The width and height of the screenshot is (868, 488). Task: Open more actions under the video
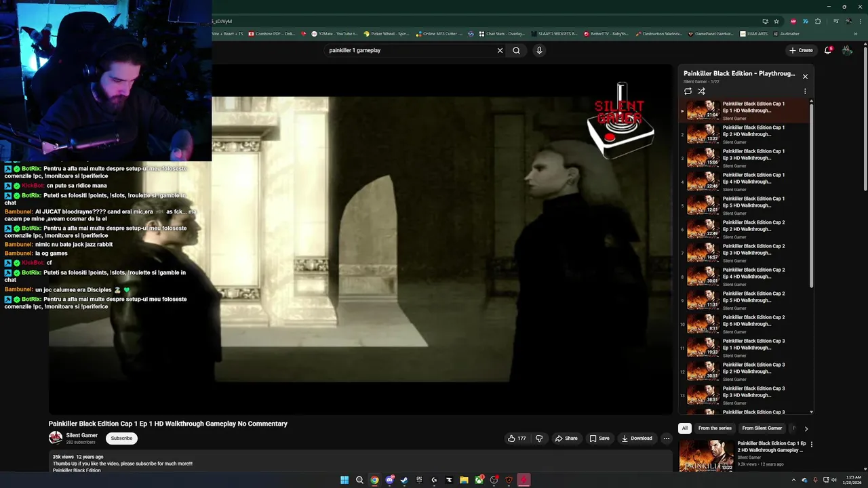click(x=667, y=439)
